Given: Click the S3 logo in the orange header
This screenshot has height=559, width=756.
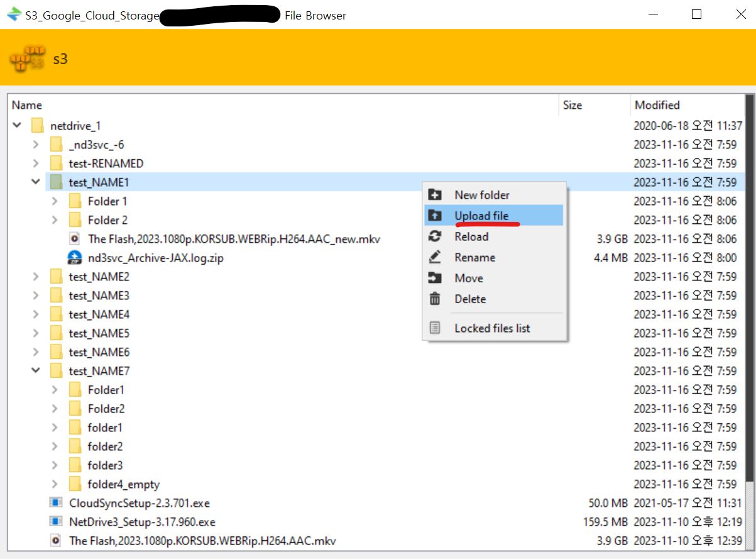Looking at the screenshot, I should pos(28,58).
